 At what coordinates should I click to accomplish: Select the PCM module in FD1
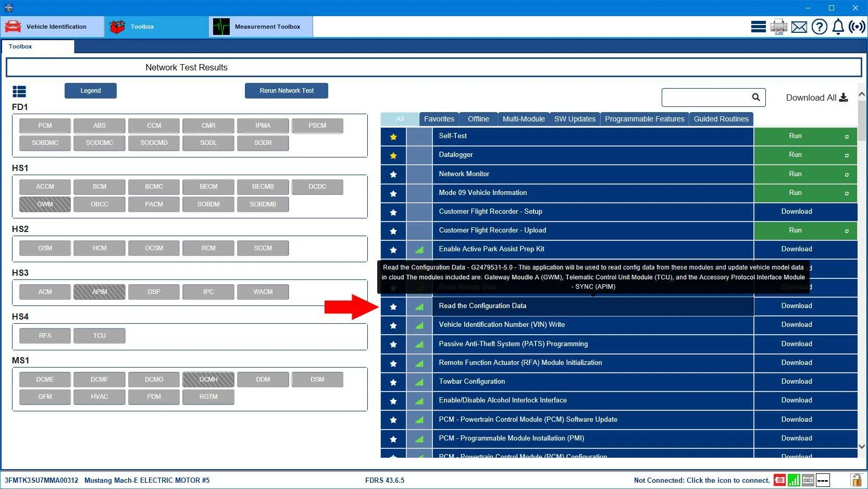click(45, 126)
